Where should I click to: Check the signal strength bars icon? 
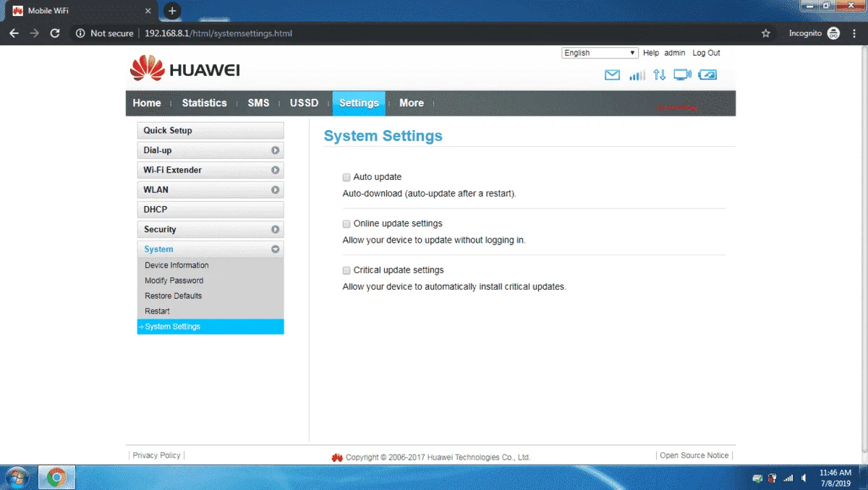point(637,74)
